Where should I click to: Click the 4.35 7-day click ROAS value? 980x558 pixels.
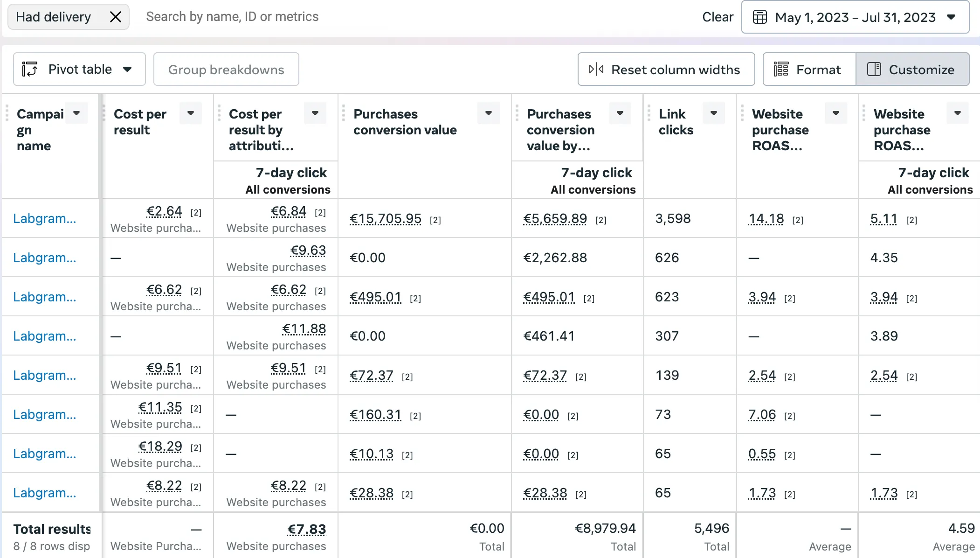(884, 258)
